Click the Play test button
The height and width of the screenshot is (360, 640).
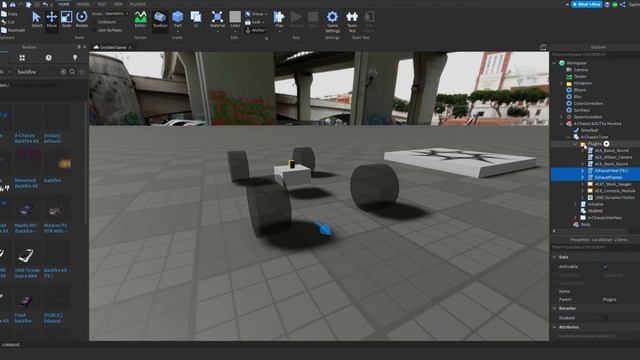pyautogui.click(x=279, y=19)
